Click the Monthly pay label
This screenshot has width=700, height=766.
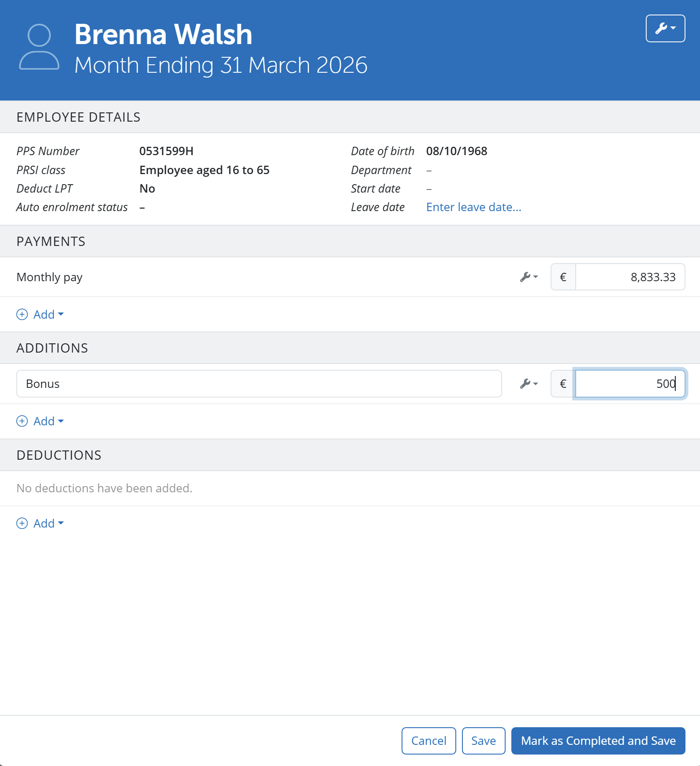(49, 277)
